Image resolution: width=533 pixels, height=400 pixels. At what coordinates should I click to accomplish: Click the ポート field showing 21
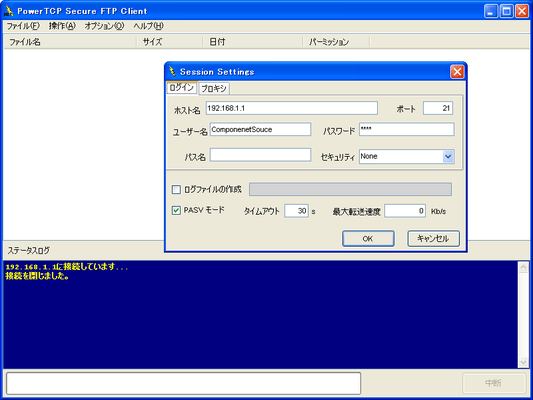(x=438, y=108)
